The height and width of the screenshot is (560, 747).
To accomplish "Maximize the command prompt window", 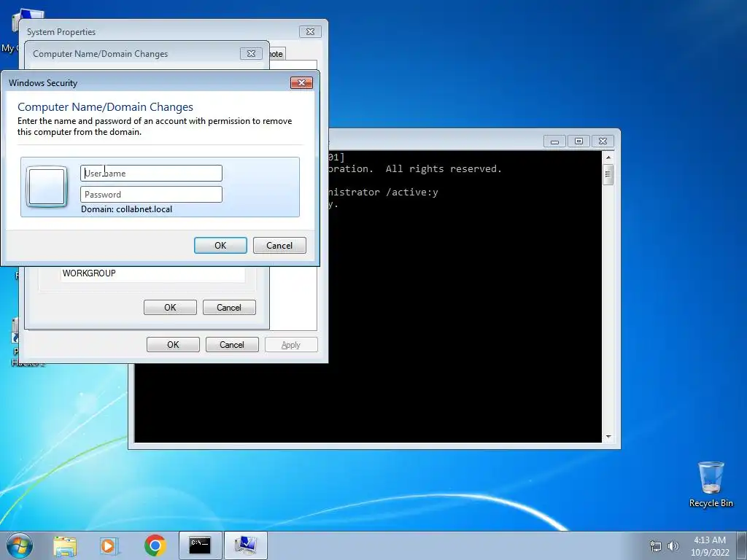I will pos(578,141).
